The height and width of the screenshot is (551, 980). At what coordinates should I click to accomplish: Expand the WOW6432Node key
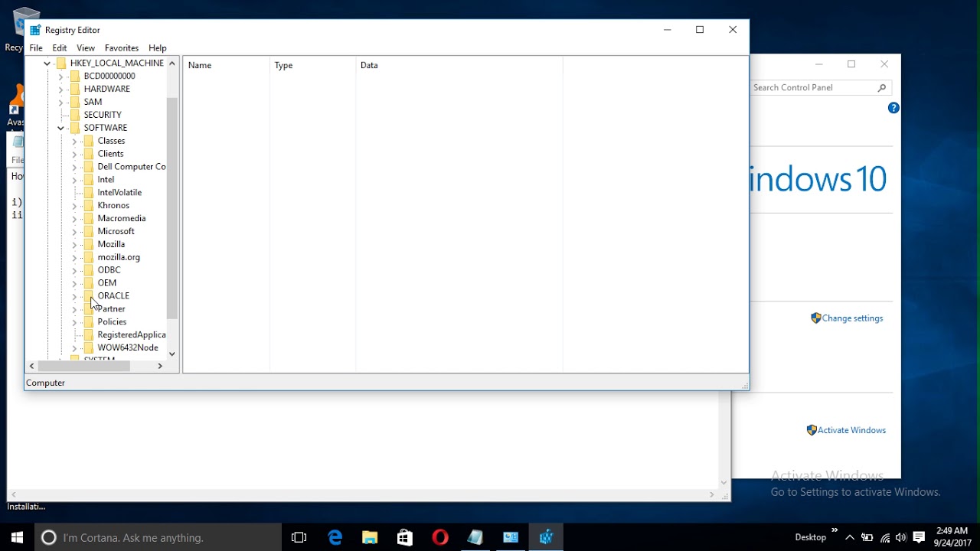[x=74, y=348]
